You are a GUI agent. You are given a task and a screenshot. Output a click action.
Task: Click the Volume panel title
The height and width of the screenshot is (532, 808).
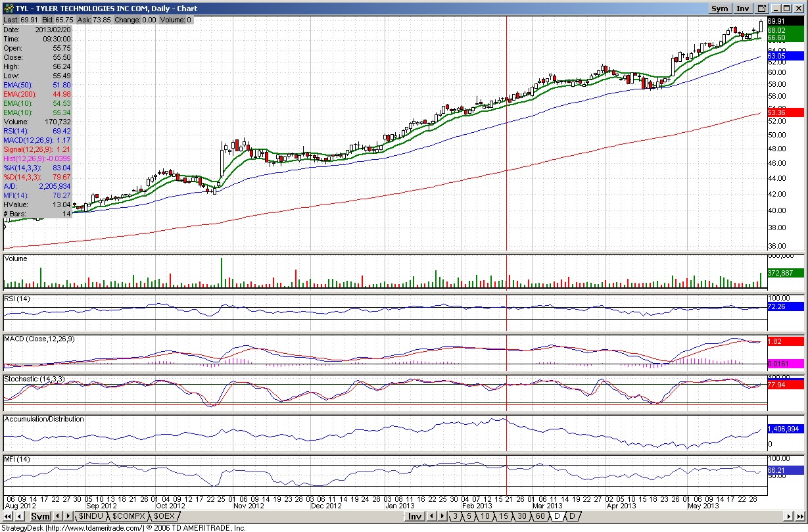[16, 258]
